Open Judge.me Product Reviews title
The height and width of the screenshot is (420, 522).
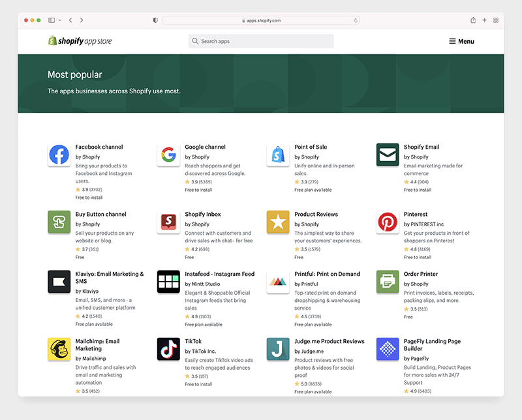click(330, 341)
